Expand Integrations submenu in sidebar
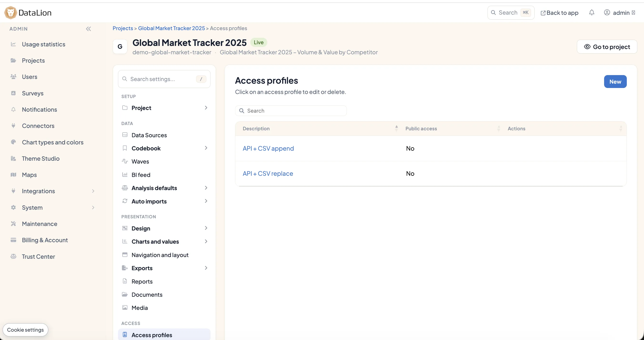This screenshot has width=644, height=340. point(93,191)
